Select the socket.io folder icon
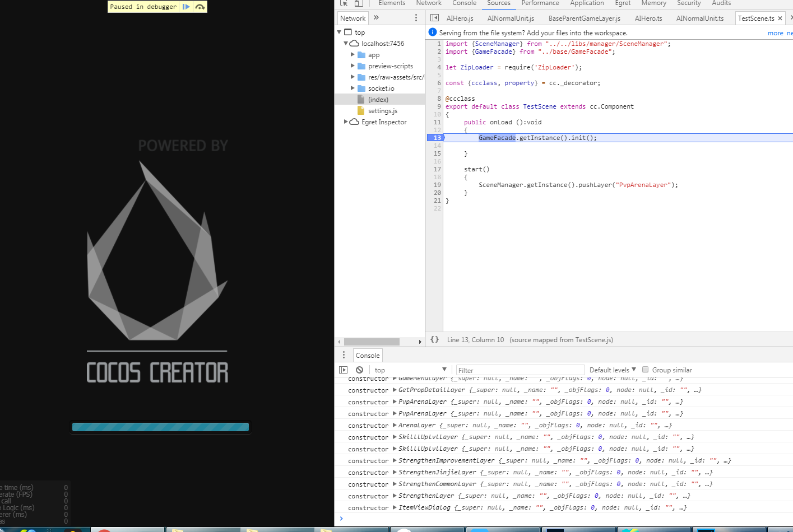The height and width of the screenshot is (532, 793). pos(361,88)
